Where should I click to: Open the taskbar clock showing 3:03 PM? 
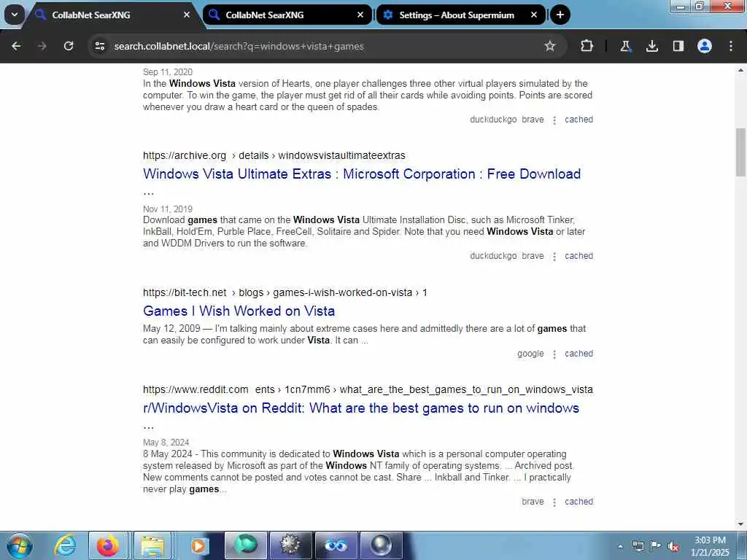pyautogui.click(x=710, y=546)
